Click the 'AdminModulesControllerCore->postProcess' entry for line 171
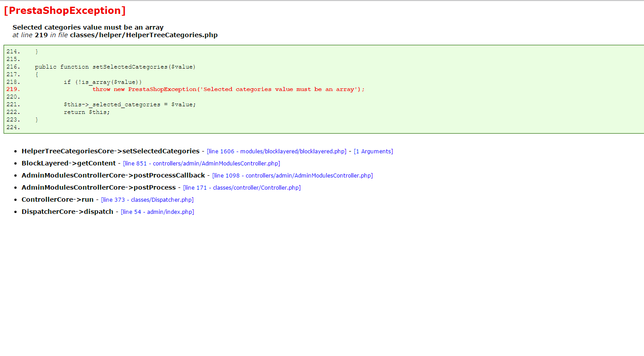644x356 pixels. click(x=99, y=187)
